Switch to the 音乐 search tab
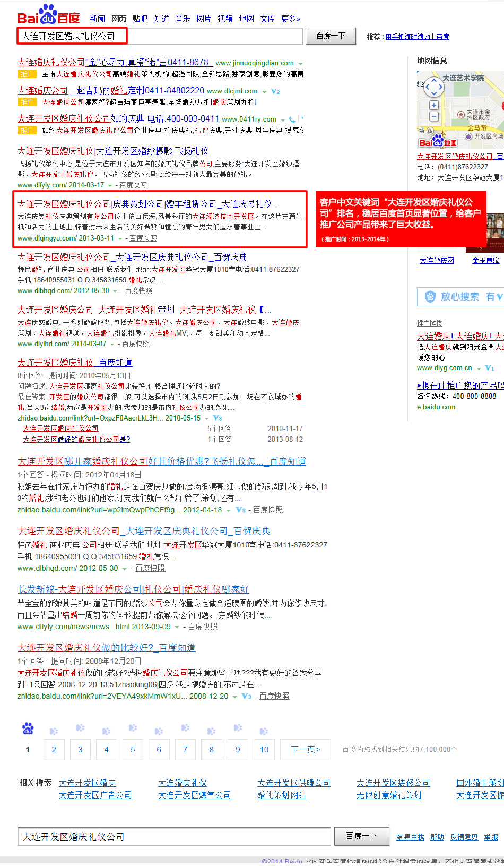This screenshot has height=866, width=504. pyautogui.click(x=183, y=19)
